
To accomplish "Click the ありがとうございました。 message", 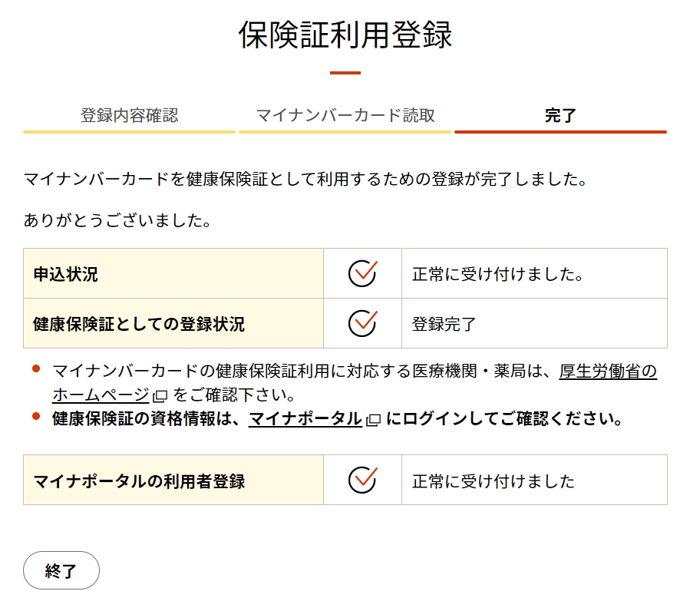I will 117,221.
